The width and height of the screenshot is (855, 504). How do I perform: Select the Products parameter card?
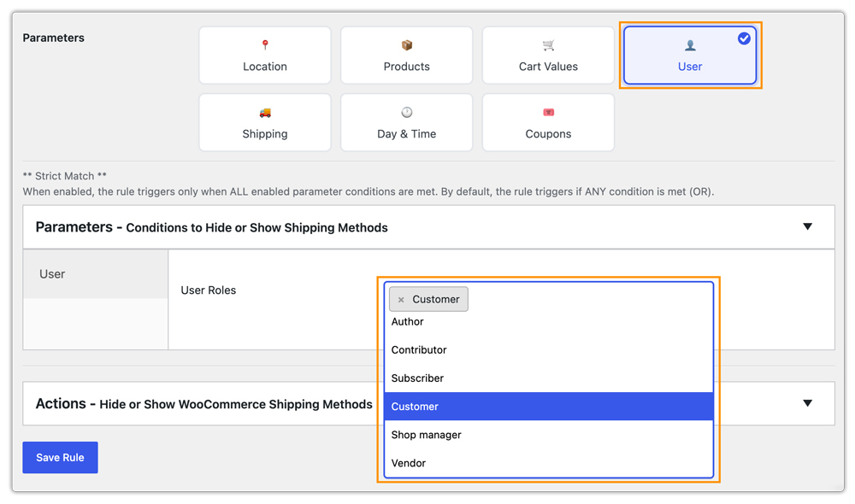(x=407, y=56)
